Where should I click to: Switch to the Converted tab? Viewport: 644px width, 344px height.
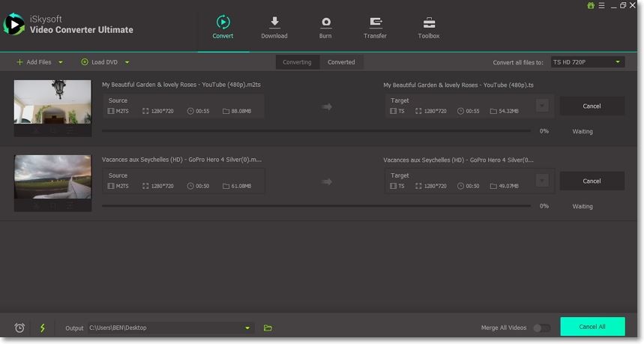click(341, 62)
